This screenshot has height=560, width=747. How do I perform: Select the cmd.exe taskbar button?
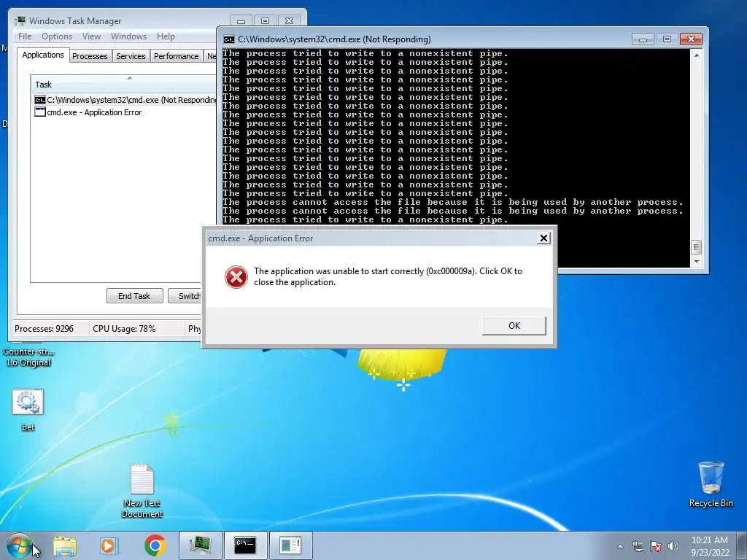[245, 545]
